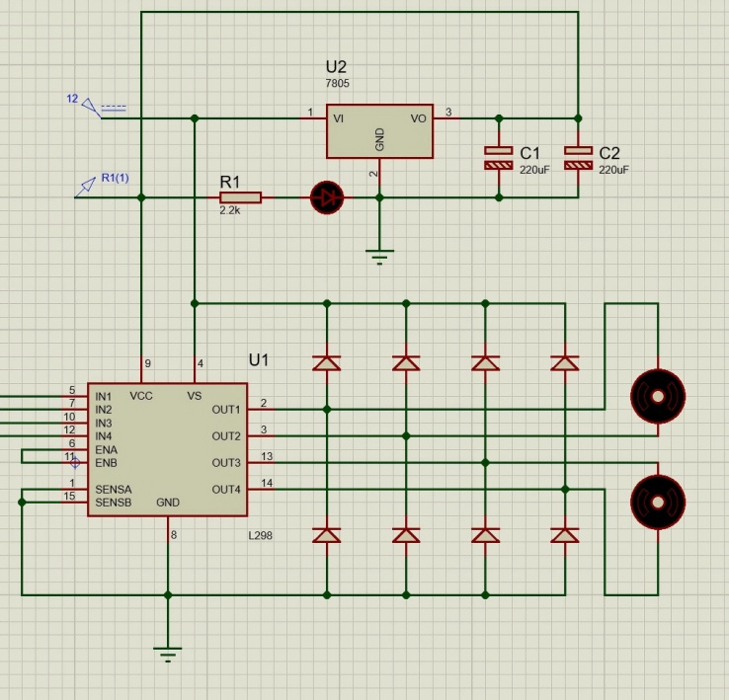Click the 2.2k resistor value label
The image size is (729, 700).
(229, 211)
